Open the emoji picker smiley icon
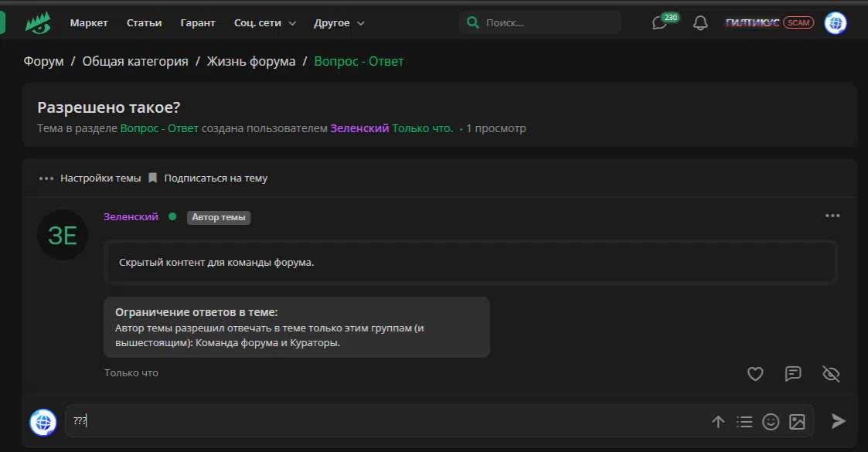 coord(771,422)
